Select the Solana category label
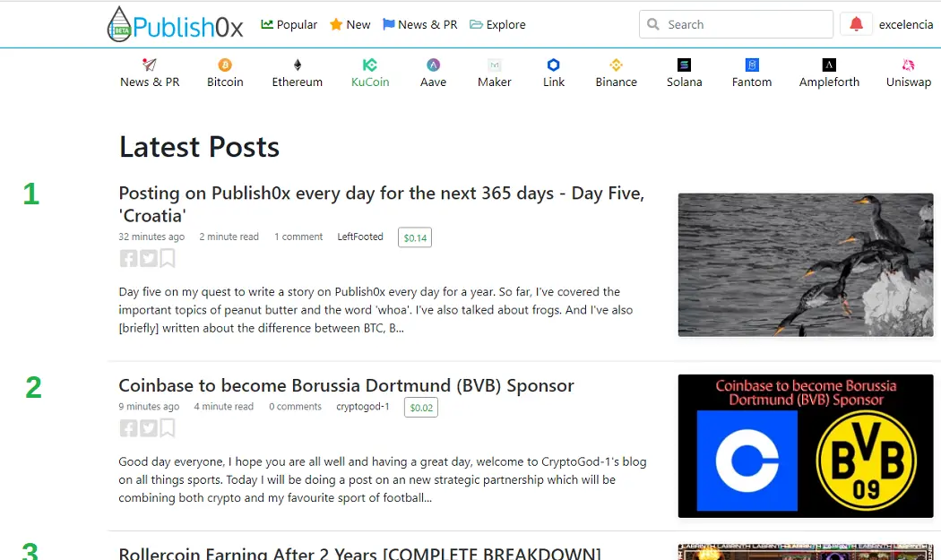Screen dimensions: 941x560 [x=684, y=82]
